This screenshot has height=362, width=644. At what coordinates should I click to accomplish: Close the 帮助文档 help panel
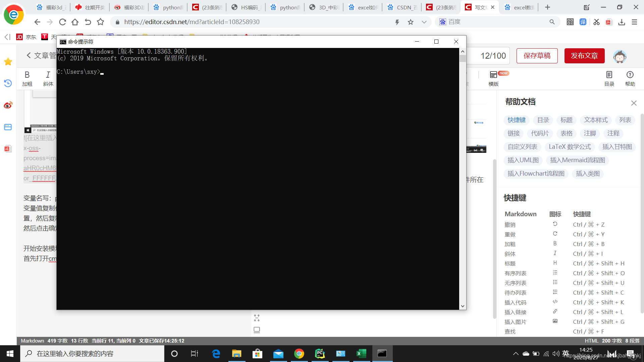[634, 103]
